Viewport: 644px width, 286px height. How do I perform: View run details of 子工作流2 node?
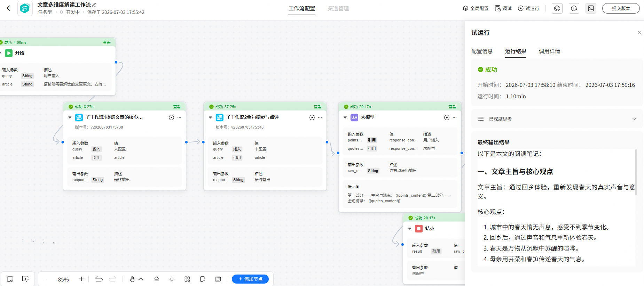tap(317, 107)
